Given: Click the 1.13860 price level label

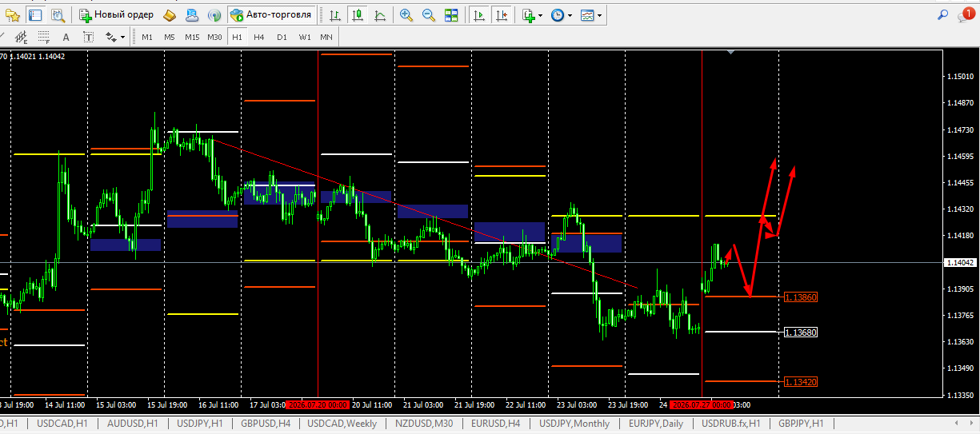Looking at the screenshot, I should [800, 297].
